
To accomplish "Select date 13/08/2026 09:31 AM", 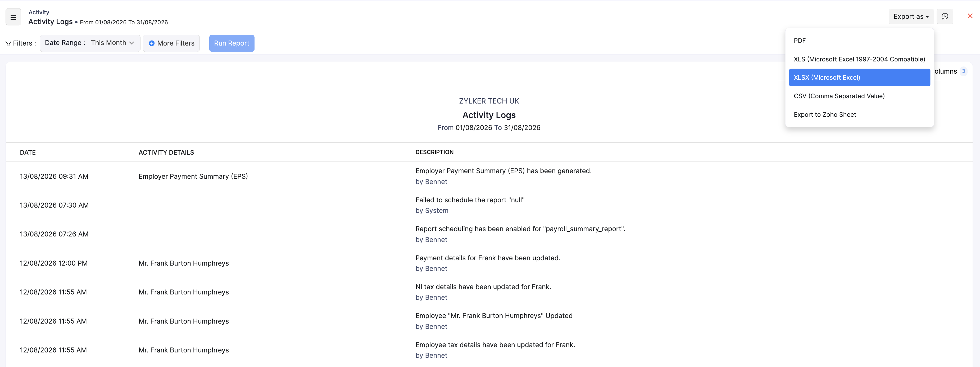I will (54, 176).
